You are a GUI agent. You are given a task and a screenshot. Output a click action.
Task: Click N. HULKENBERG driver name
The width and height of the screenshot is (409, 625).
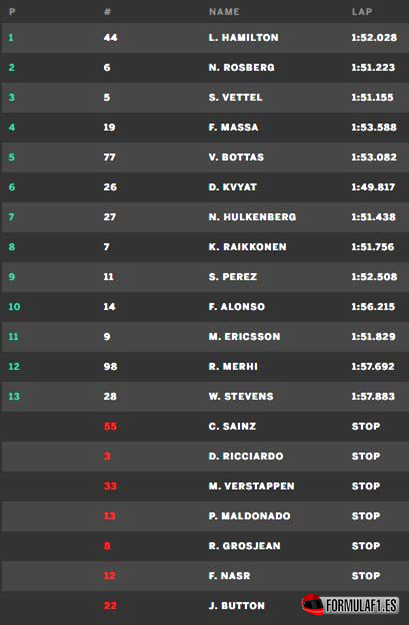click(x=252, y=217)
